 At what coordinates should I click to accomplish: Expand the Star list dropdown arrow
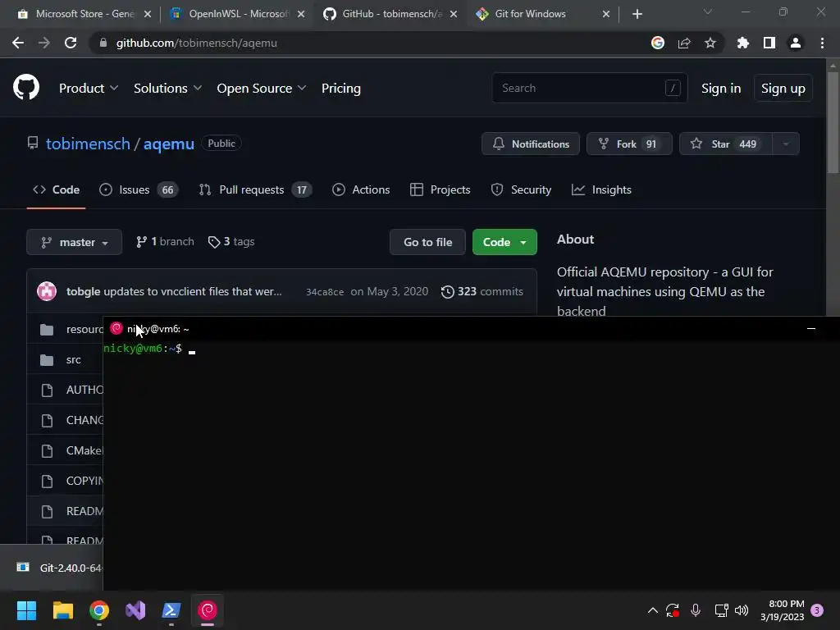[x=786, y=144]
